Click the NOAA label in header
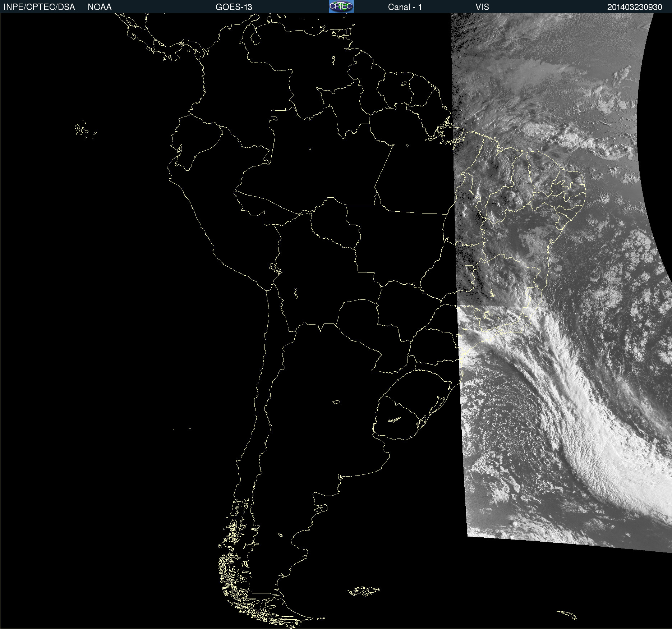 click(100, 7)
